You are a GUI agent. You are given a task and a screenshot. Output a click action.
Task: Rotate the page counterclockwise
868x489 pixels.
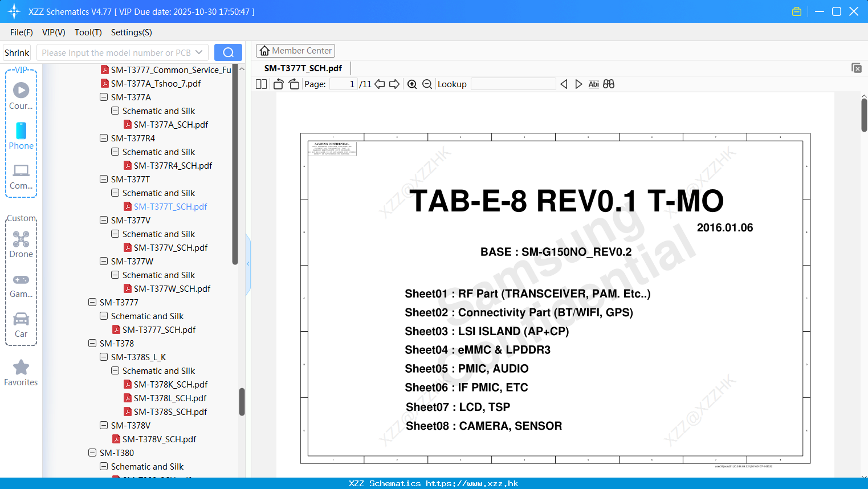pyautogui.click(x=278, y=84)
